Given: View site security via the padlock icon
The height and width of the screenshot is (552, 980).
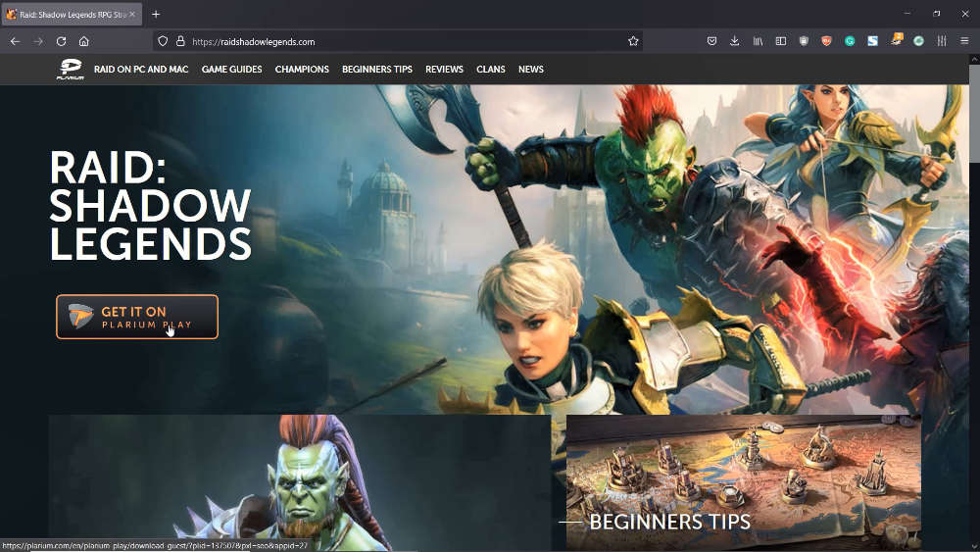Looking at the screenshot, I should coord(180,41).
